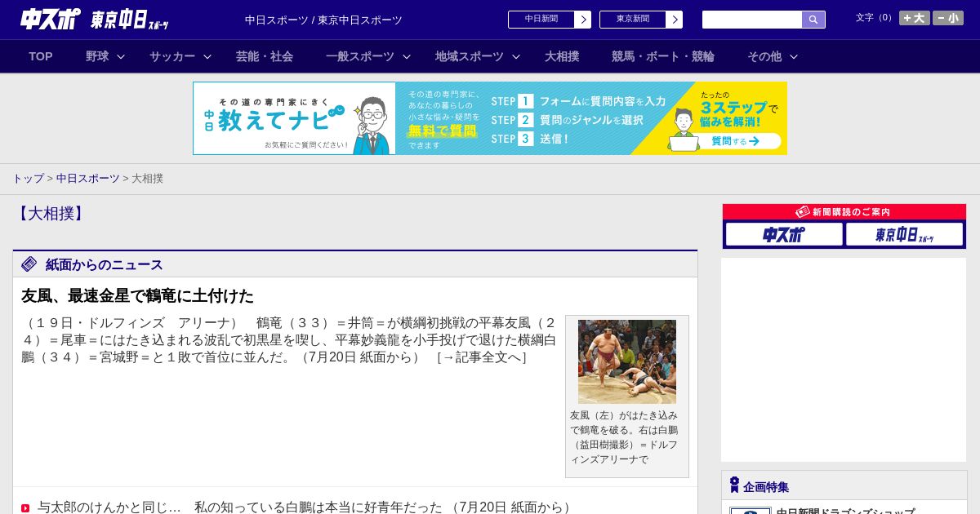980x514 pixels.
Task: Open その他 navigation menu
Action: click(764, 56)
